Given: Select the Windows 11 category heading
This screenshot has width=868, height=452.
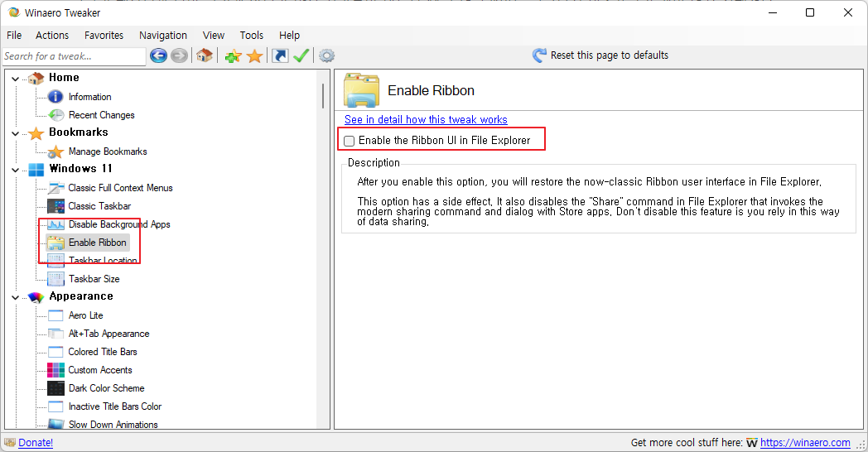Looking at the screenshot, I should coord(81,168).
